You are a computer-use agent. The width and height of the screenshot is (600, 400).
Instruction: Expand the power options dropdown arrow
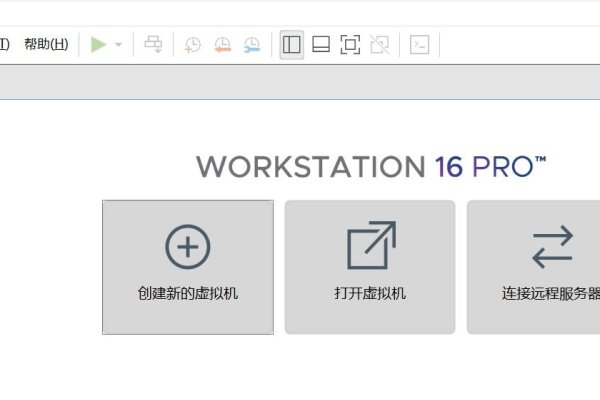pos(119,44)
